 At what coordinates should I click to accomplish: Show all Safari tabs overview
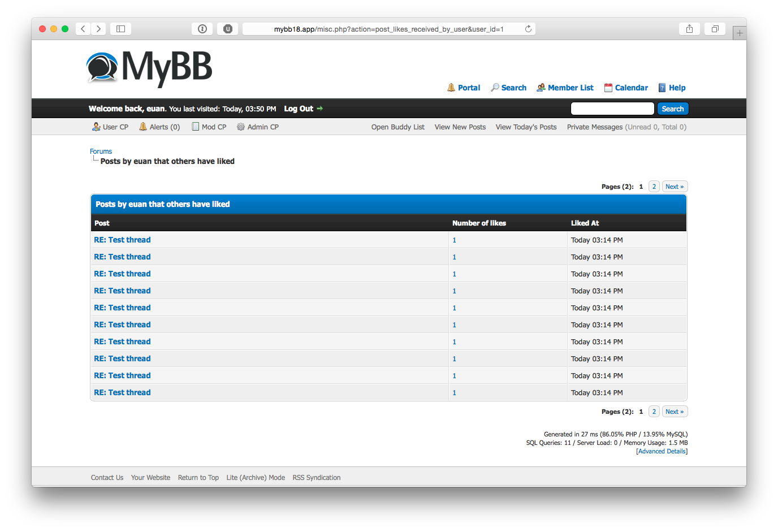[715, 29]
